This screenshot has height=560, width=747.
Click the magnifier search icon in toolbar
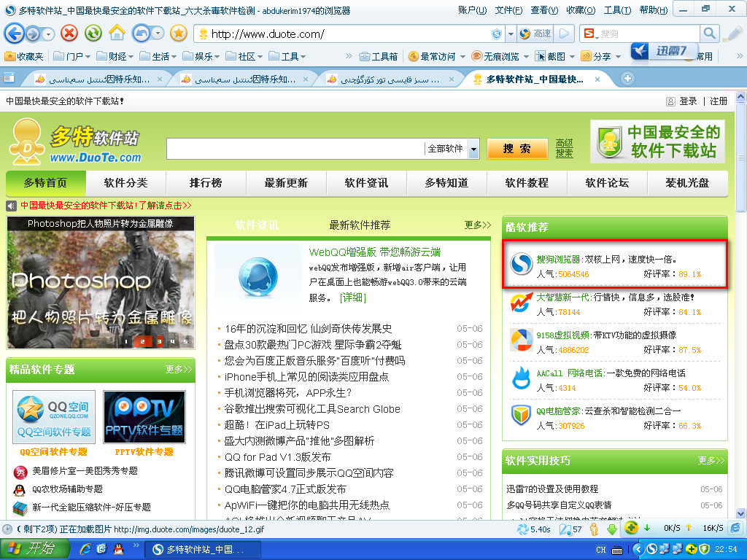pyautogui.click(x=709, y=34)
